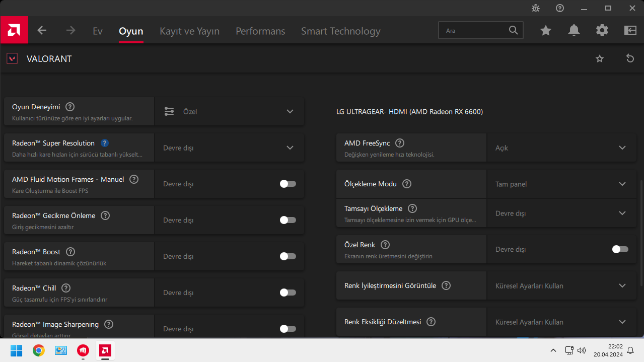Image resolution: width=644 pixels, height=362 pixels.
Task: Open the notifications bell
Action: point(574,31)
